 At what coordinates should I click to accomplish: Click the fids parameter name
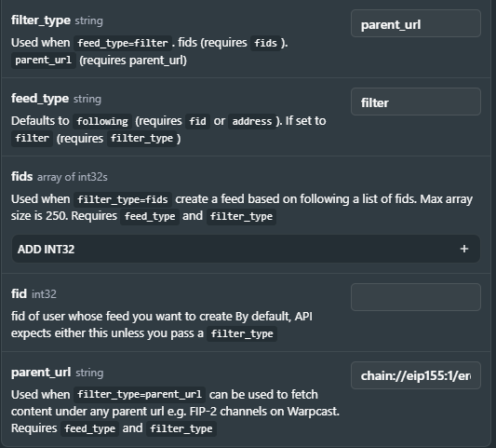pos(21,177)
